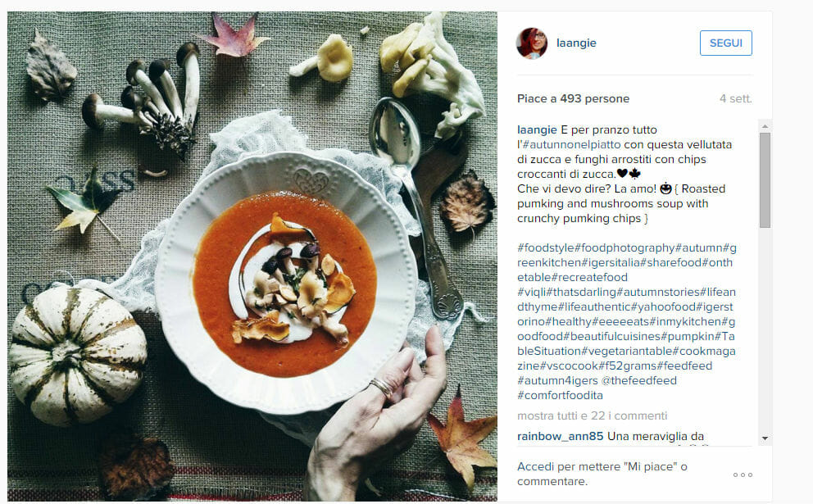The height and width of the screenshot is (504, 813).
Task: Click the scrollbar up arrow in comments
Action: (765, 126)
